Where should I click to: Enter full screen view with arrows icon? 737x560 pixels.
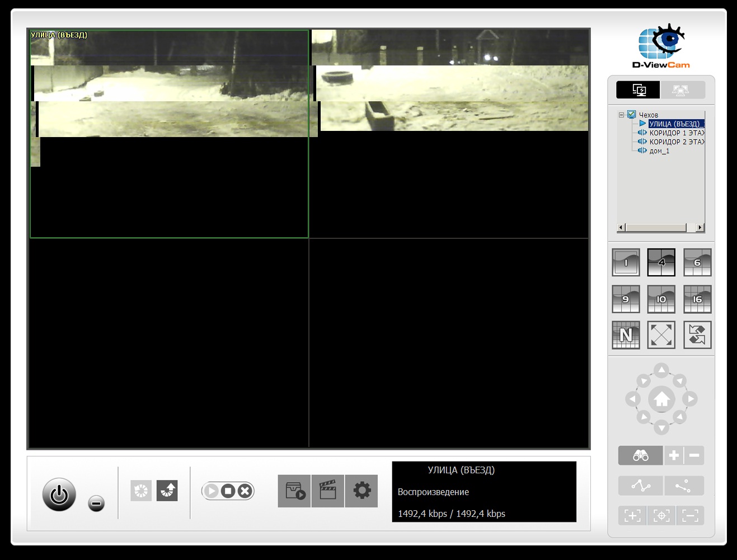(661, 335)
